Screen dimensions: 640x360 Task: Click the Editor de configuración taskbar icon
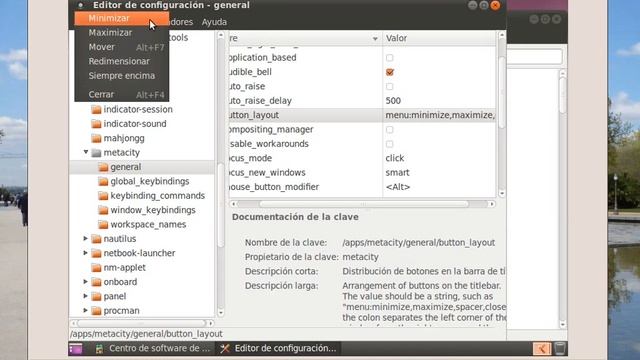click(x=225, y=349)
